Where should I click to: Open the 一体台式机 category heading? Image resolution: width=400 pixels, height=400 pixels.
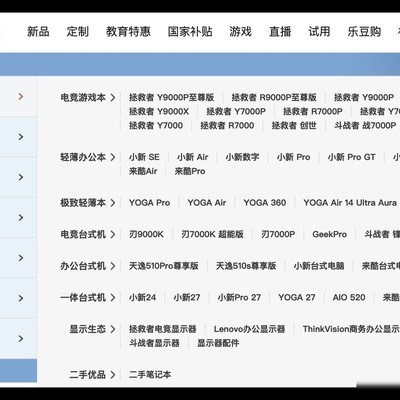click(x=83, y=297)
